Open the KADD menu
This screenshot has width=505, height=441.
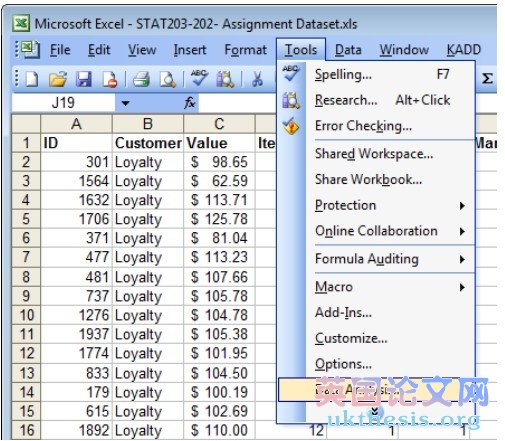coord(464,50)
